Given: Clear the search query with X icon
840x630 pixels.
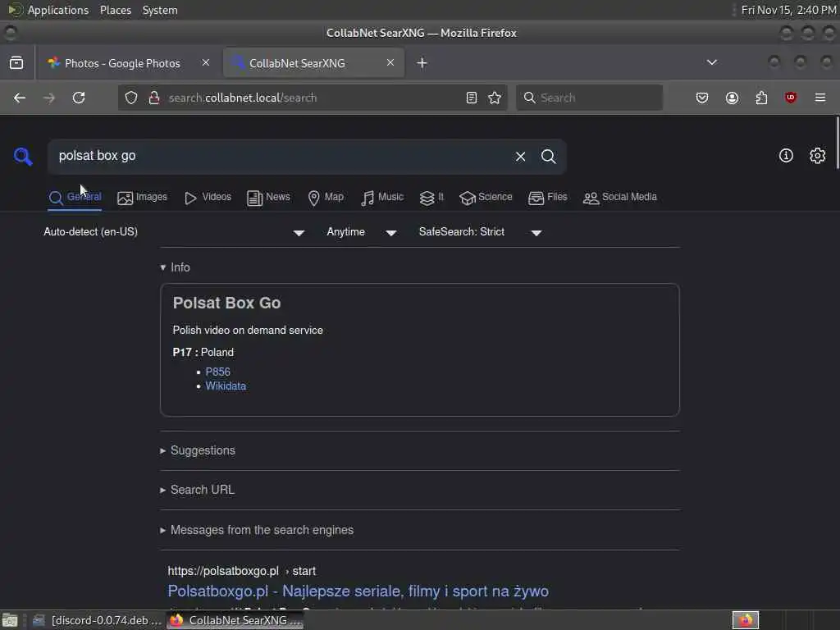Looking at the screenshot, I should click(x=520, y=157).
